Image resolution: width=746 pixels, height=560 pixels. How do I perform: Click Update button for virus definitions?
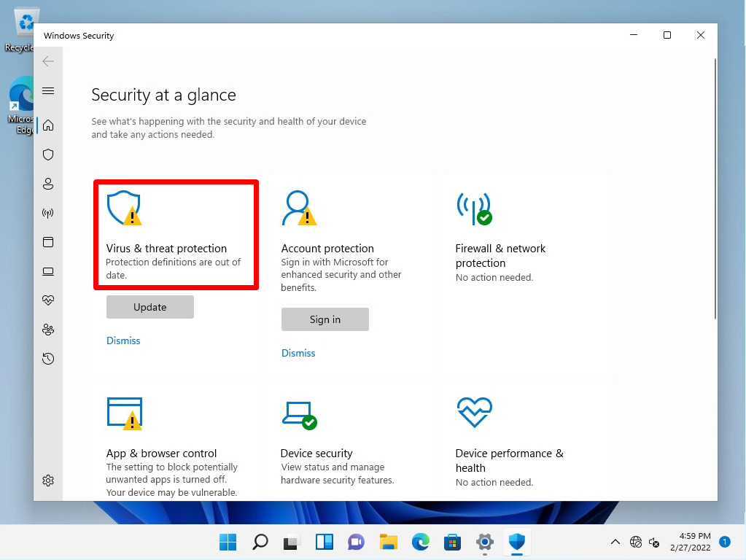coord(150,307)
